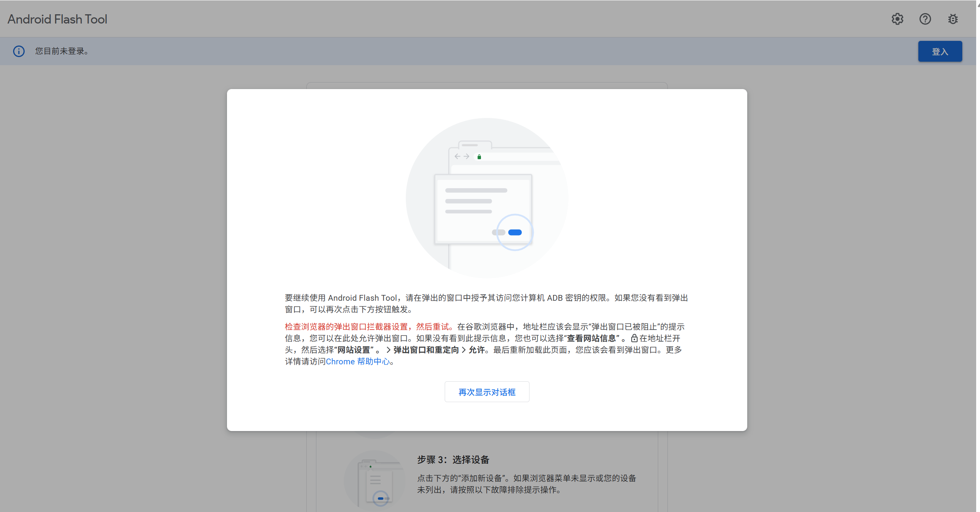Click the red 检查浏览器的弹出窗口拦截器设置 text

coord(368,327)
